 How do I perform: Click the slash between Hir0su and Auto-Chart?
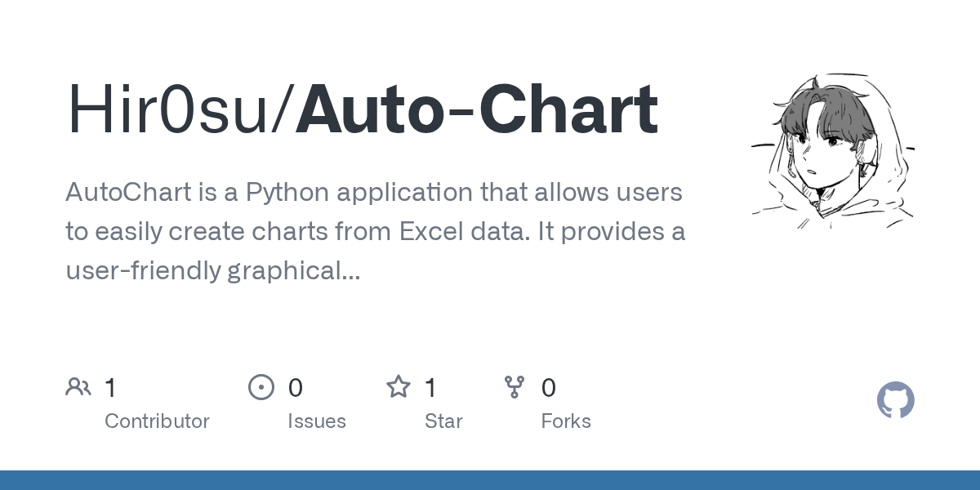(287, 110)
